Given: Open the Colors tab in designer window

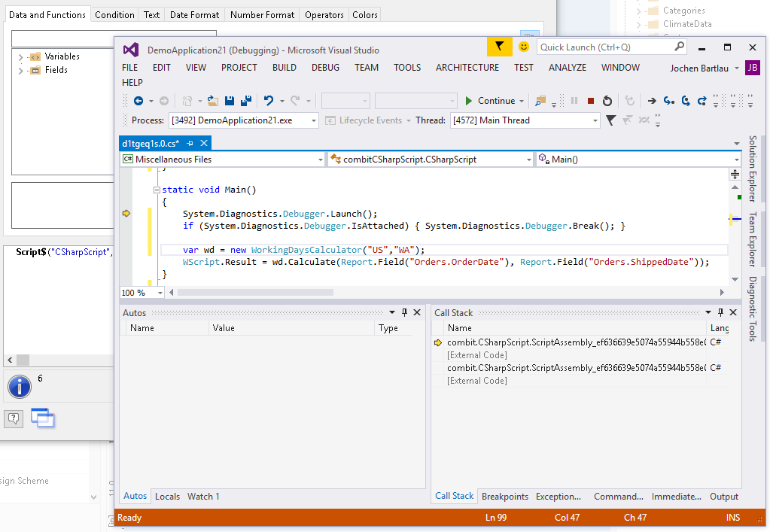Looking at the screenshot, I should click(365, 15).
